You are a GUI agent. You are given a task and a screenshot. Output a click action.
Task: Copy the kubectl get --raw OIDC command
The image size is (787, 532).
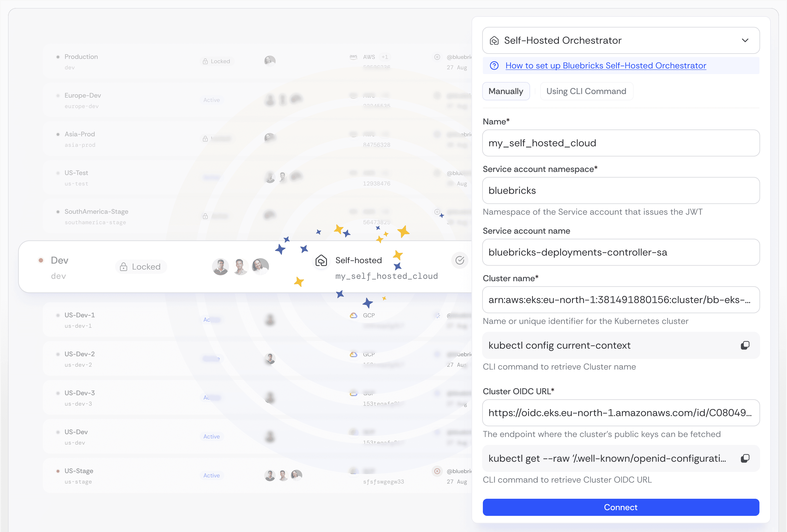745,458
